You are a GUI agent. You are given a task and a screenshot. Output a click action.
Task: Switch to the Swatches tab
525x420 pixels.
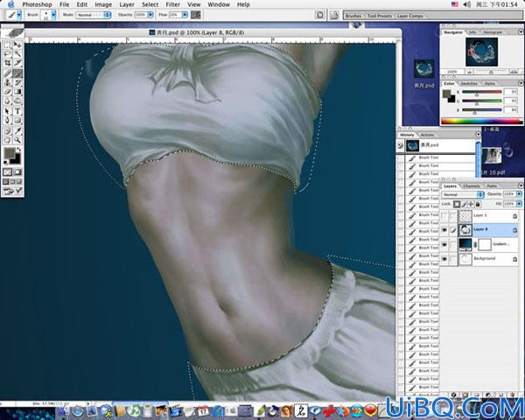click(x=469, y=83)
